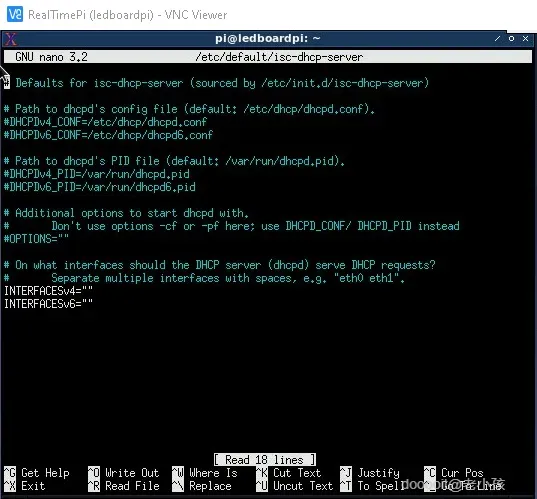This screenshot has width=537, height=499.
Task: Click the ^W Where Is shortcut
Action: click(205, 473)
